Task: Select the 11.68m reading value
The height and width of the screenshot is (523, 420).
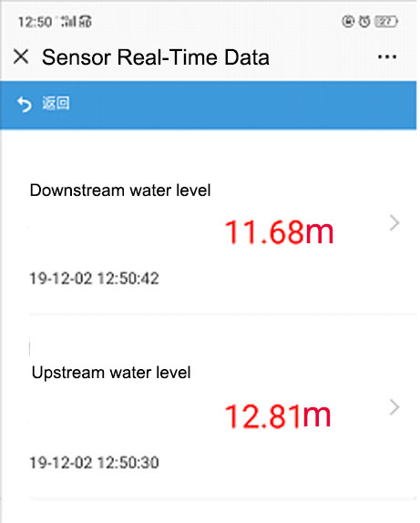Action: coord(279,232)
